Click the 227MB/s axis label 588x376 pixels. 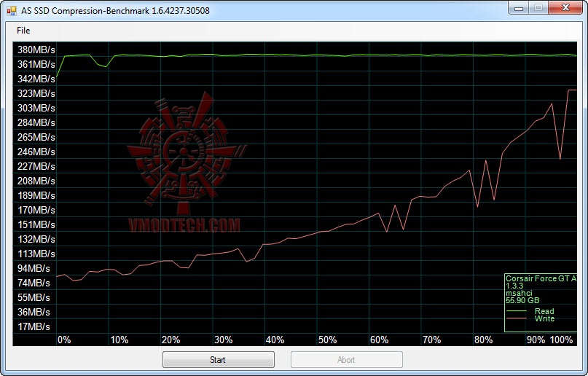36,166
